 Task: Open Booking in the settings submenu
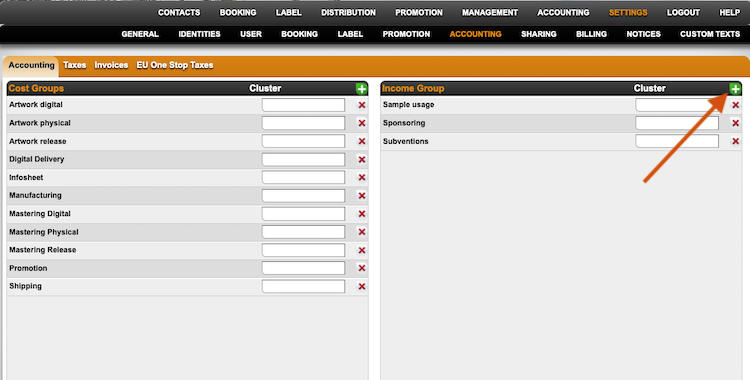(x=299, y=34)
